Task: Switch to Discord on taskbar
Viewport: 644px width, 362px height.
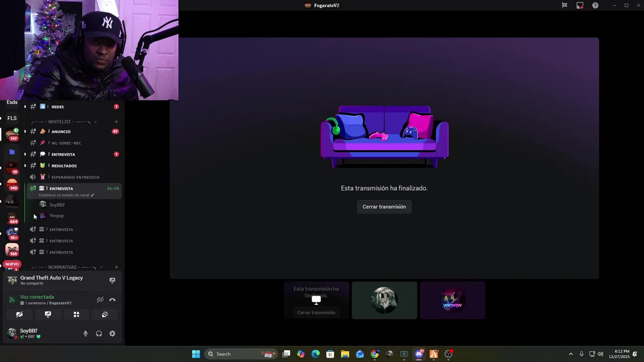Action: click(x=419, y=354)
